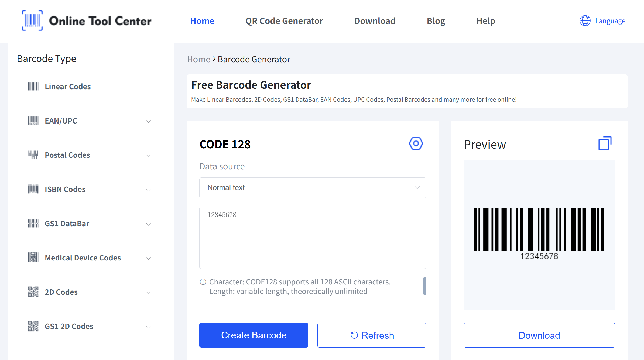Expand the EAN/UPC category chevron
The width and height of the screenshot is (644, 360).
pos(148,121)
